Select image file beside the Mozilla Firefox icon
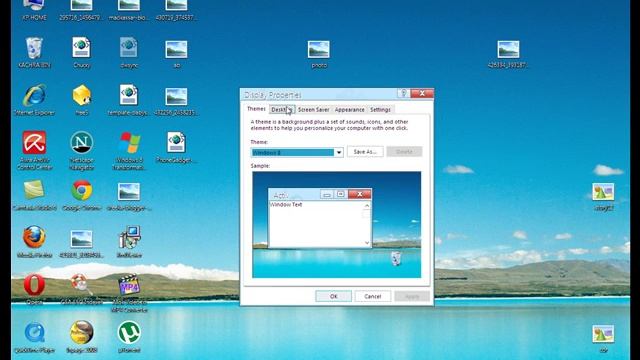 pyautogui.click(x=82, y=243)
